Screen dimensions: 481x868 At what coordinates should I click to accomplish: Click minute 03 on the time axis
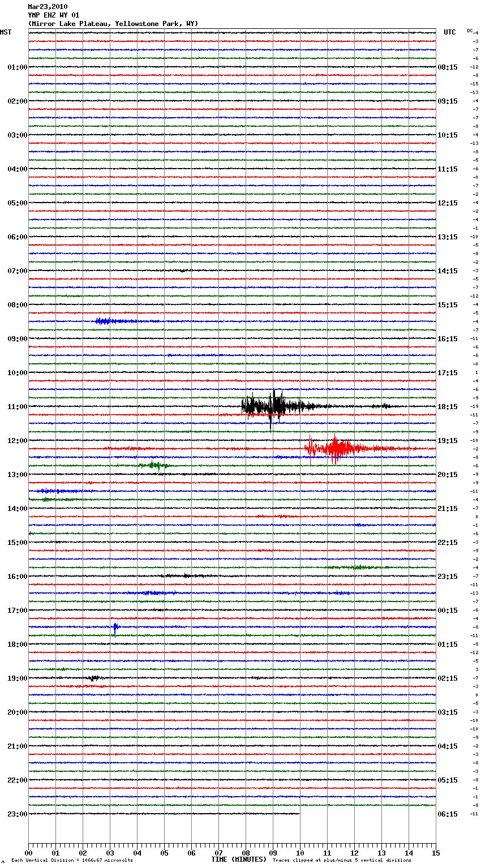[110, 853]
